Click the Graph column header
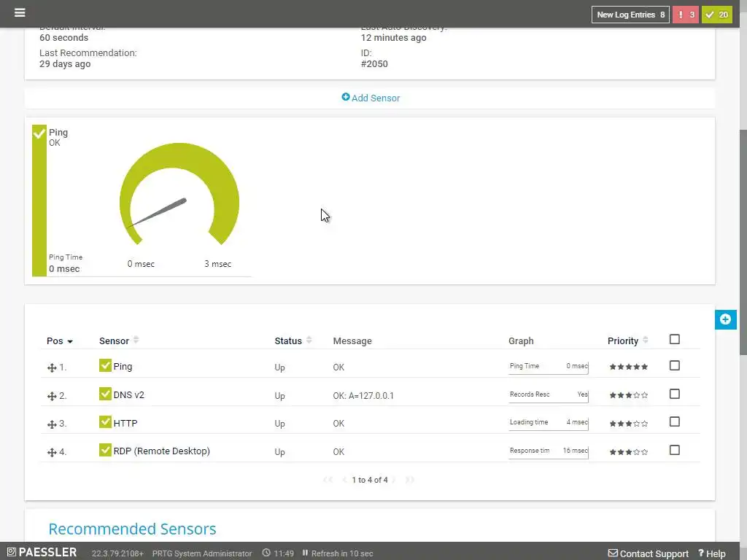747x560 pixels. click(x=521, y=341)
